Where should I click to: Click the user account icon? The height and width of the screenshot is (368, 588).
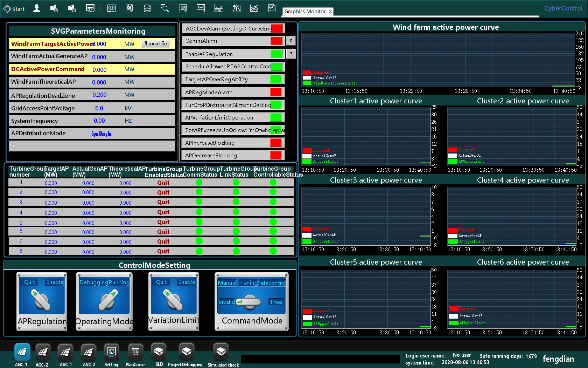point(37,8)
